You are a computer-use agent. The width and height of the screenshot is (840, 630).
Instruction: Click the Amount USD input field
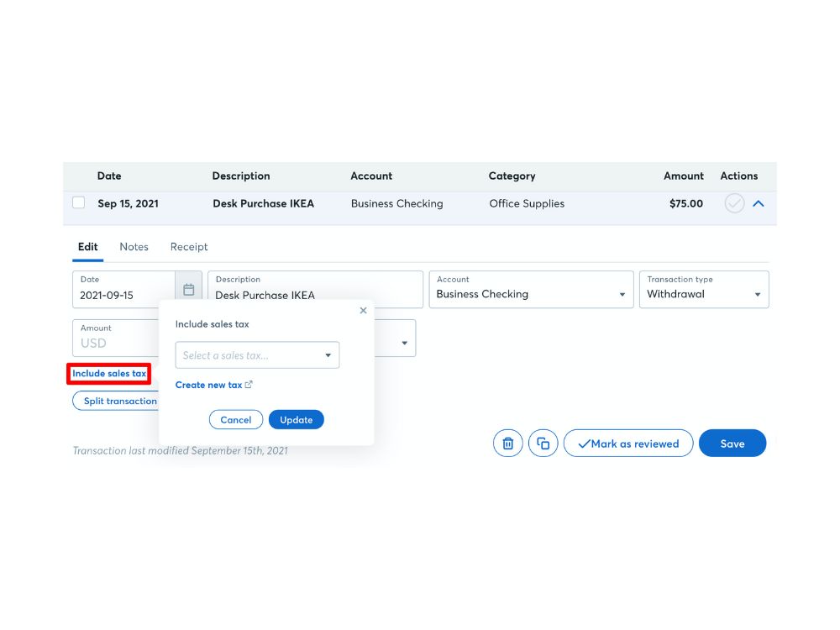pos(116,338)
